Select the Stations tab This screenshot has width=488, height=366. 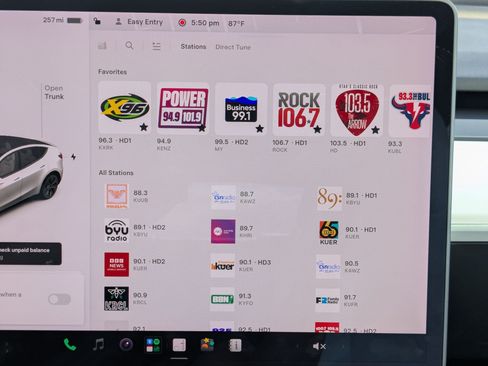tap(193, 46)
